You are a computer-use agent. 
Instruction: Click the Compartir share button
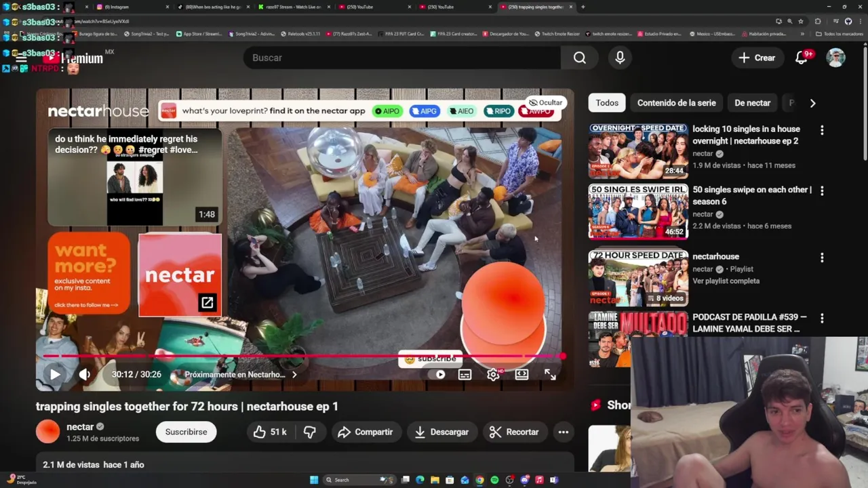(x=365, y=432)
